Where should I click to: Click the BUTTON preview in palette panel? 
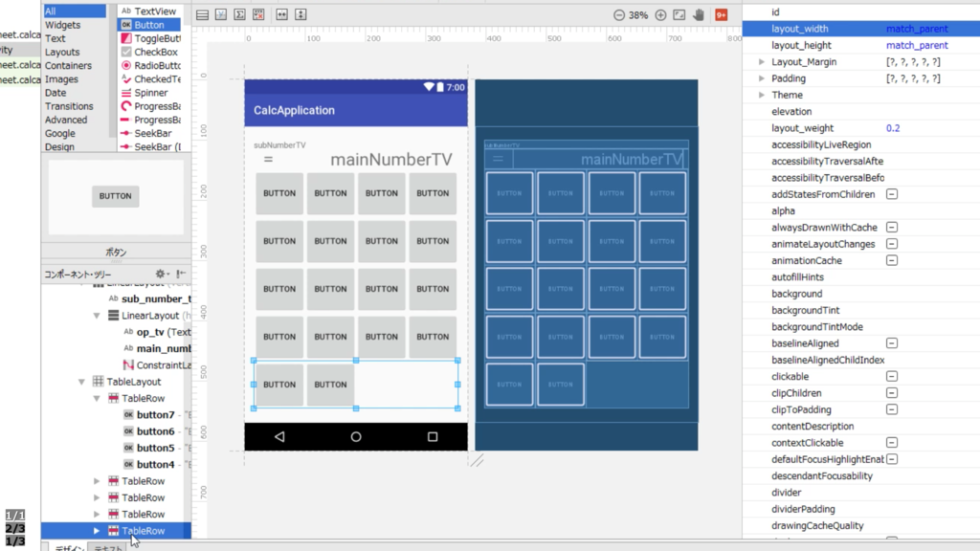click(x=116, y=196)
